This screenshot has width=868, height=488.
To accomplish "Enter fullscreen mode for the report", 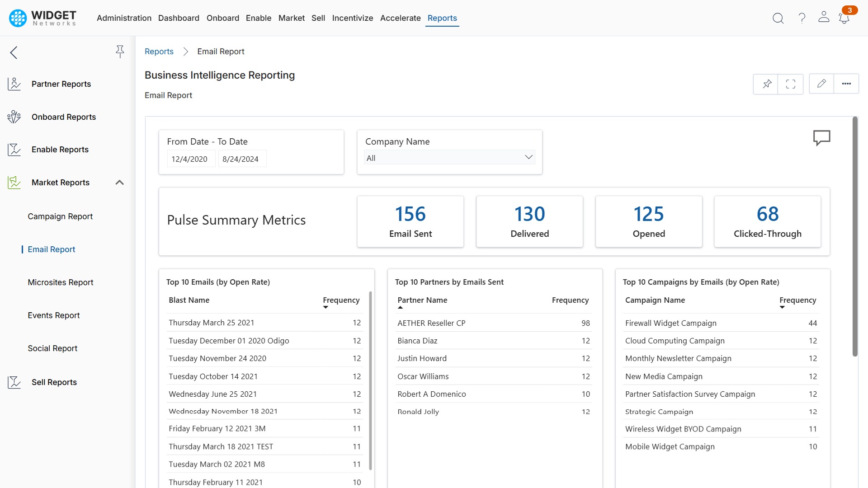I will (790, 84).
